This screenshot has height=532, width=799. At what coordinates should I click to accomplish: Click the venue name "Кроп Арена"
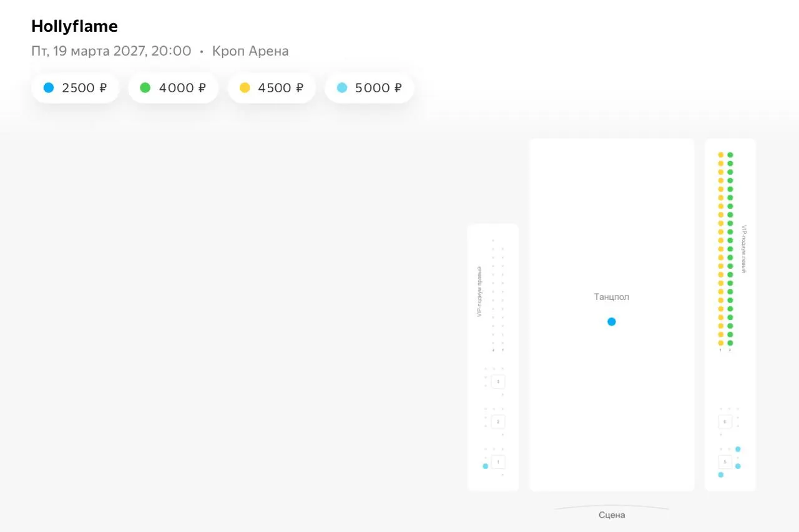coord(250,51)
